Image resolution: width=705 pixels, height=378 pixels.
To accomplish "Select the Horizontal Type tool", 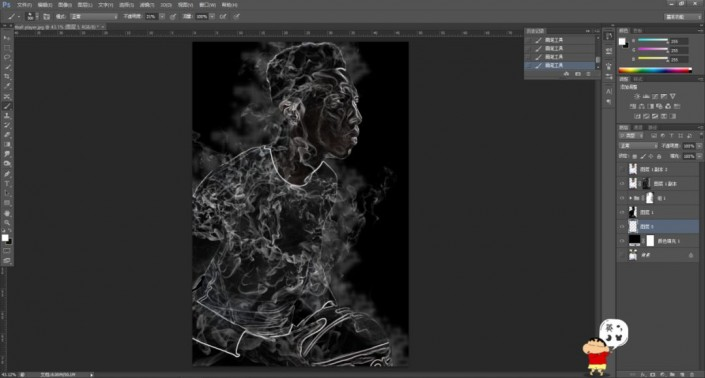I will click(x=7, y=183).
